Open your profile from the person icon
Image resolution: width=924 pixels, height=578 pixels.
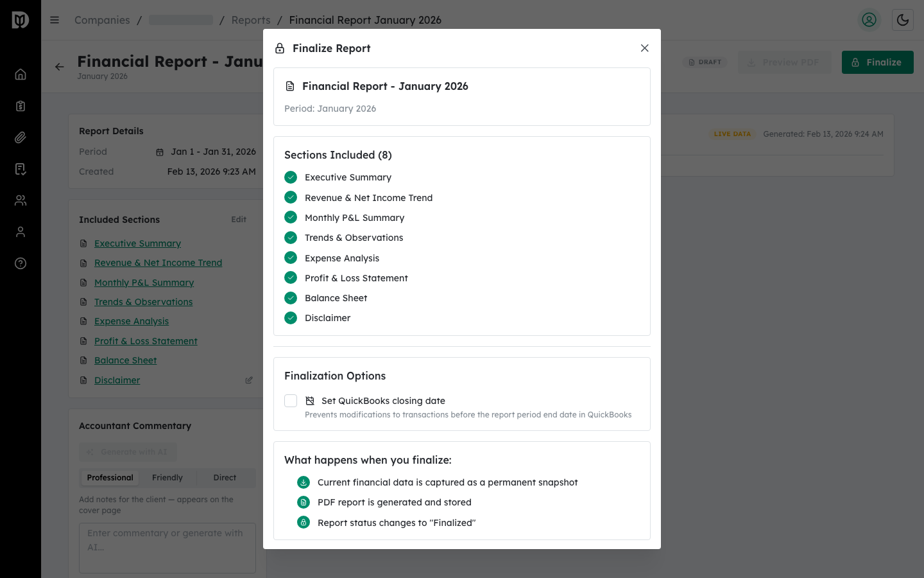[x=20, y=232]
